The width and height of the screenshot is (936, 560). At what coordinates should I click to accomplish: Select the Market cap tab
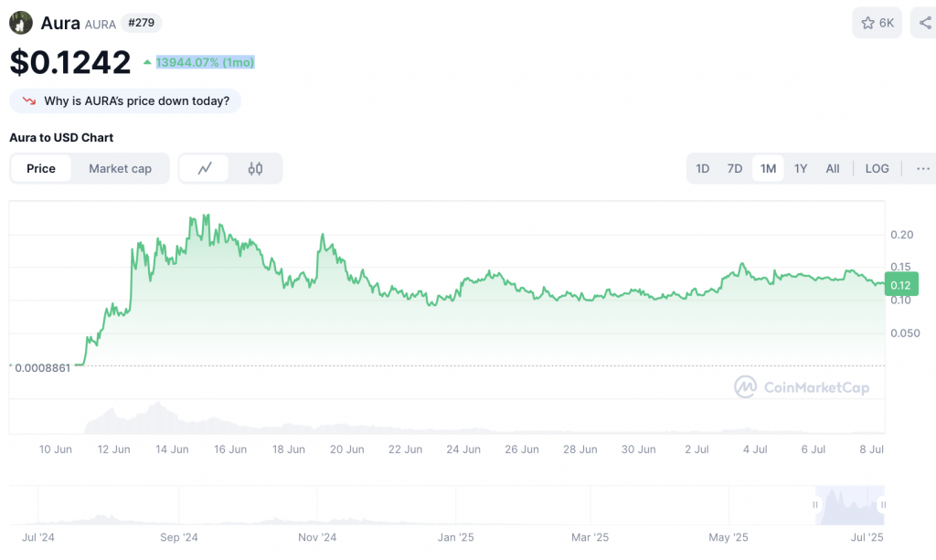click(x=120, y=169)
